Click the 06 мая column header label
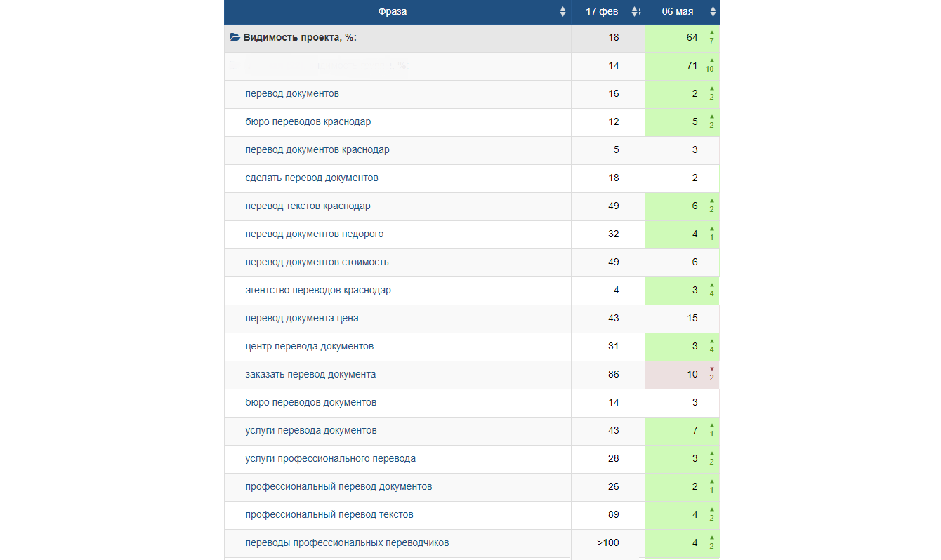This screenshot has height=560, width=941. click(678, 12)
